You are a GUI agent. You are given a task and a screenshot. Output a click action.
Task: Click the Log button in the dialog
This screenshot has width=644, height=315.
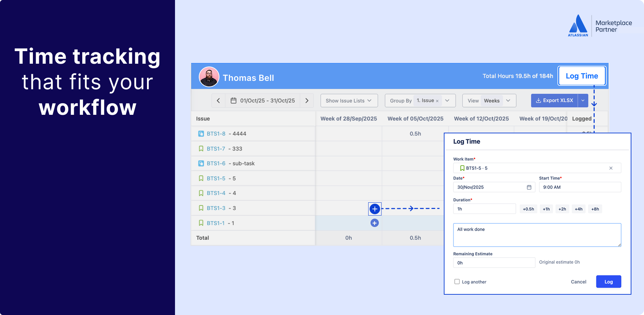pyautogui.click(x=608, y=281)
